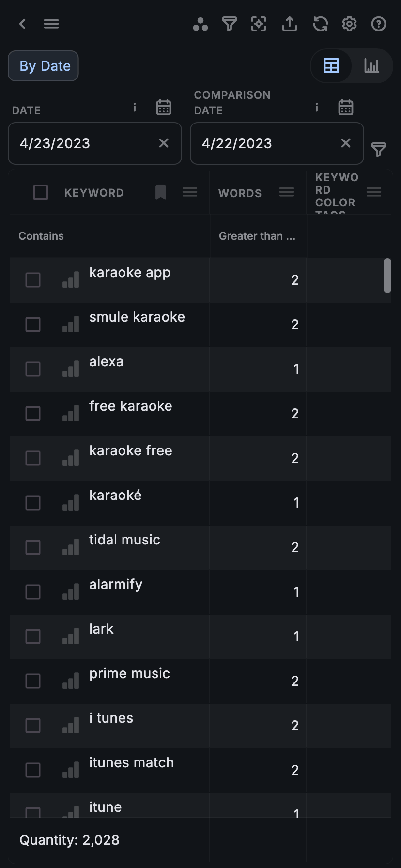The width and height of the screenshot is (401, 868).
Task: Open the hamburger menu at top
Action: (51, 24)
